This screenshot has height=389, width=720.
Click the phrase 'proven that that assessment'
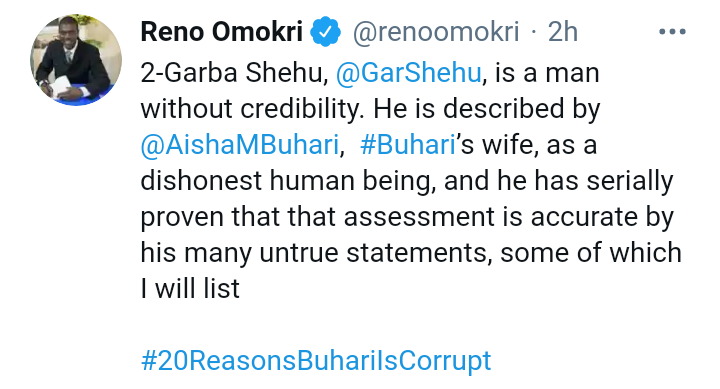click(x=317, y=217)
